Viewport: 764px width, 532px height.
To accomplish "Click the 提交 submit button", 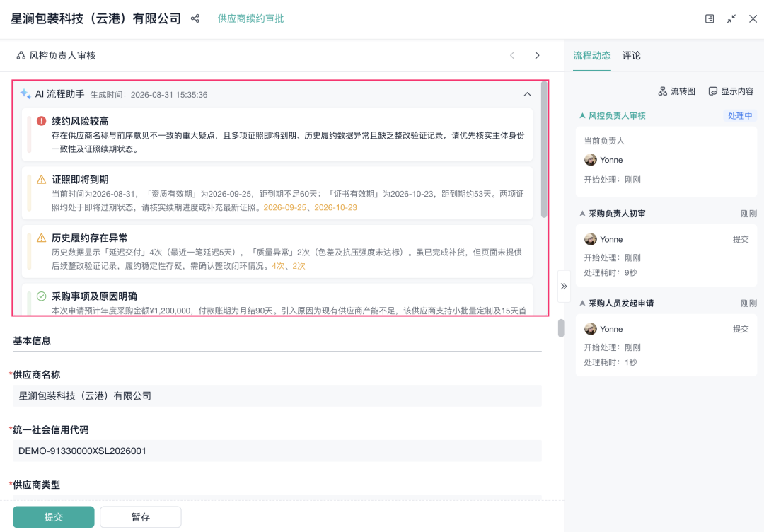I will (54, 517).
